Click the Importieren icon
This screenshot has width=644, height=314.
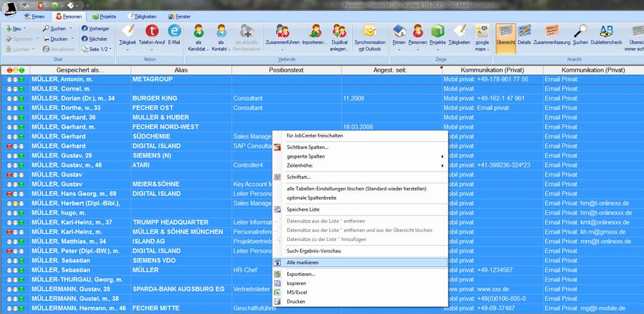click(314, 35)
